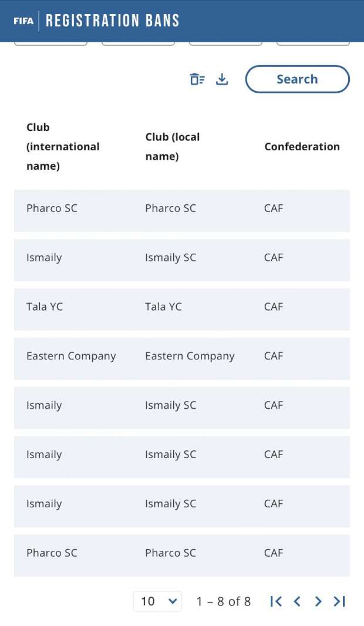The height and width of the screenshot is (626, 364).
Task: Click the topmost Ismaily SC row
Action: pyautogui.click(x=182, y=258)
